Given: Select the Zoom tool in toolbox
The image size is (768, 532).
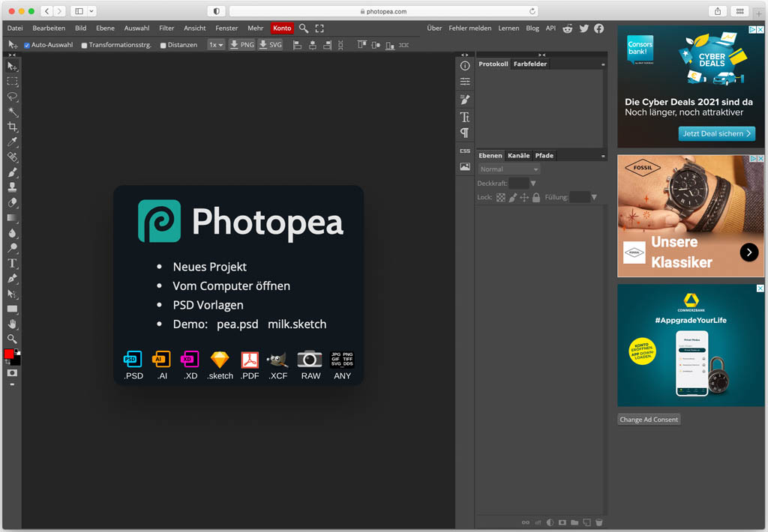Looking at the screenshot, I should [x=12, y=339].
